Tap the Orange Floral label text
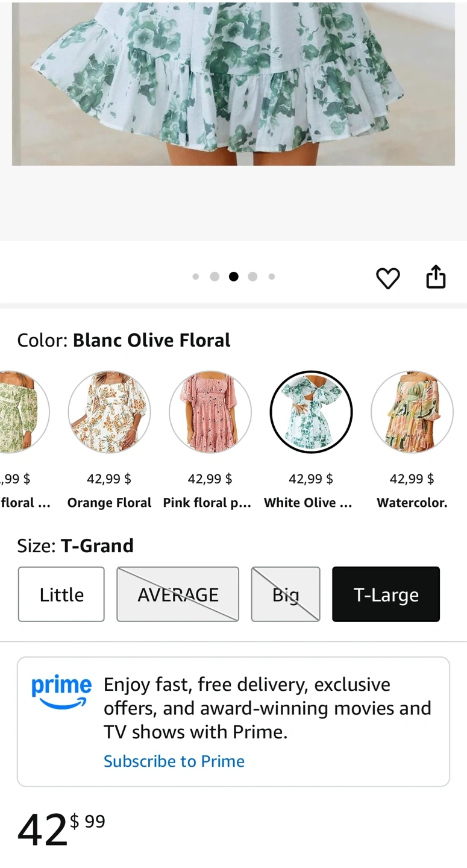Viewport: 467px width, 868px height. (x=109, y=503)
